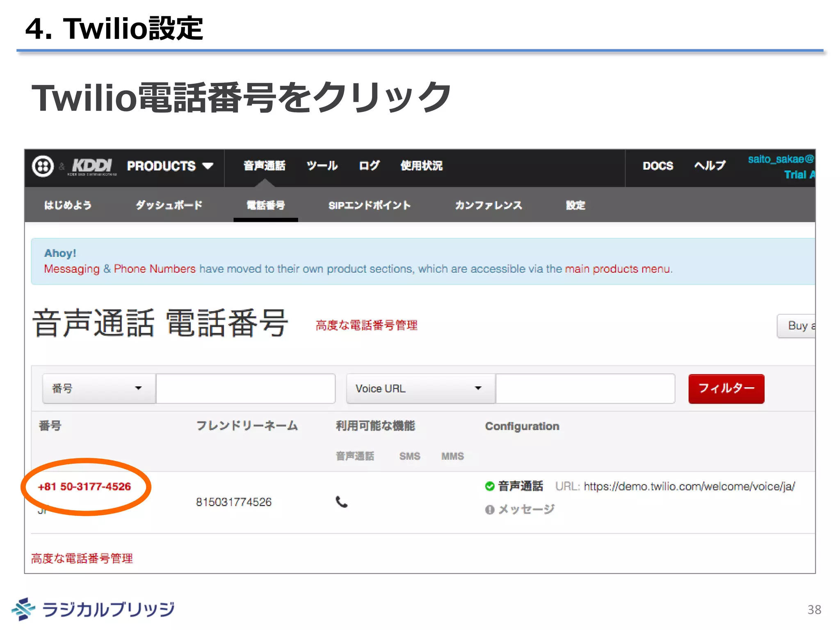Open the ツール menu
The image size is (840, 630).
[322, 166]
